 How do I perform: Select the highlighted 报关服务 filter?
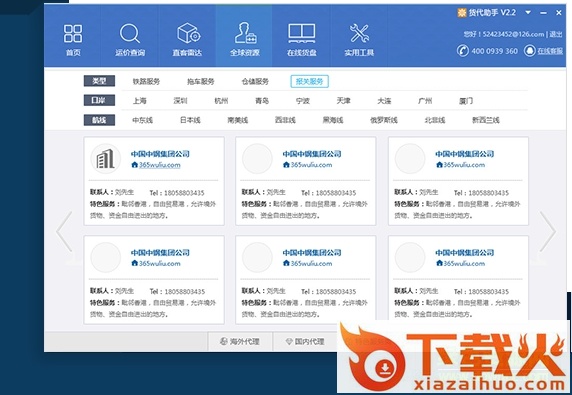click(x=310, y=81)
